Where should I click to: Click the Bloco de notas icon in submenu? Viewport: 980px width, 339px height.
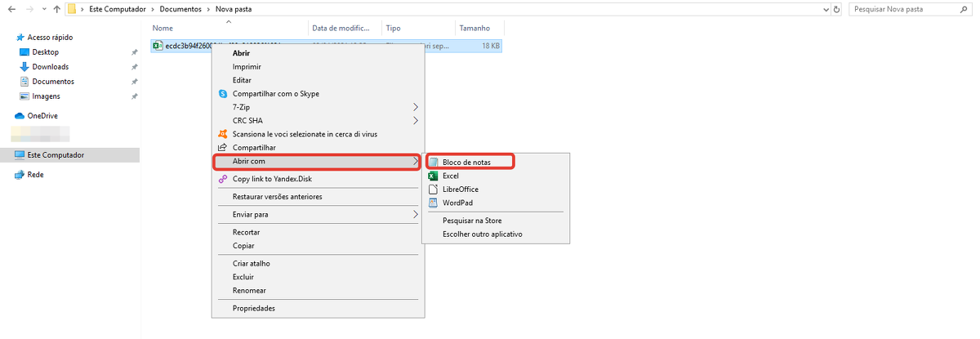(x=434, y=163)
